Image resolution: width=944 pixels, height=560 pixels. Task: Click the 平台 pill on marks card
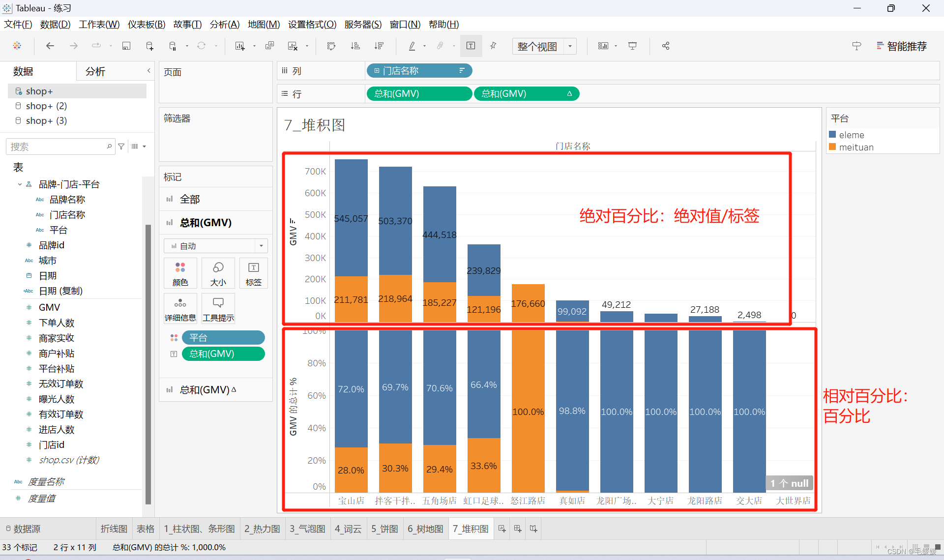point(223,338)
